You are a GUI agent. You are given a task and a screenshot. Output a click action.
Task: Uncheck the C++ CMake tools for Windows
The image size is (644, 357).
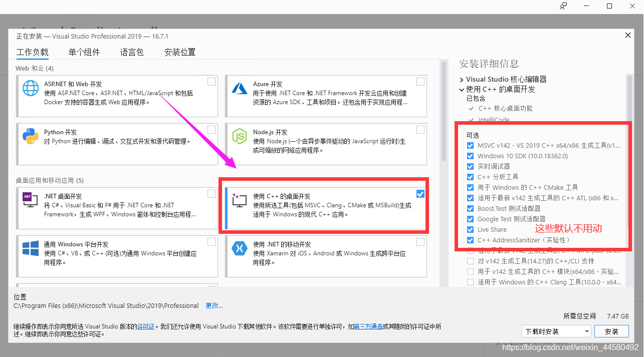(470, 187)
